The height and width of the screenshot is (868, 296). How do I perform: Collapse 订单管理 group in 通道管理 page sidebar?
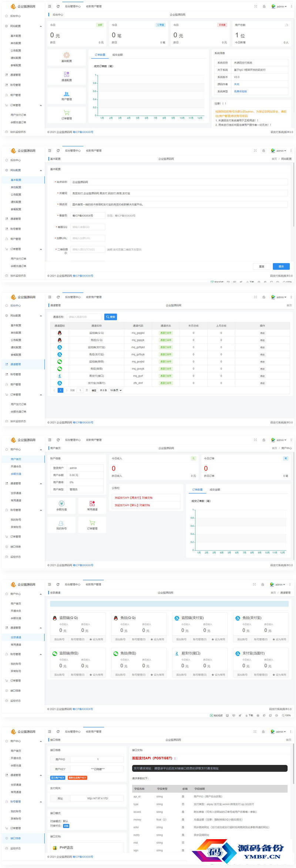41,395
